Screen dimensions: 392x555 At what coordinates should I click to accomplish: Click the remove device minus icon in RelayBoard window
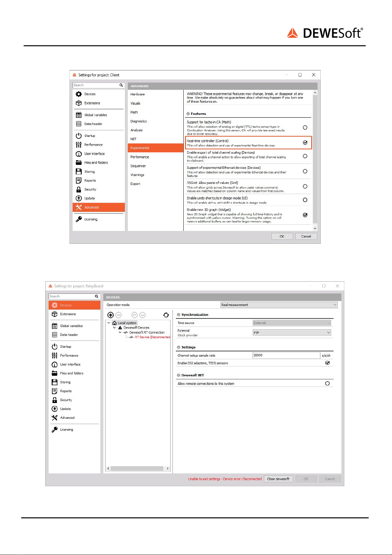[119, 315]
